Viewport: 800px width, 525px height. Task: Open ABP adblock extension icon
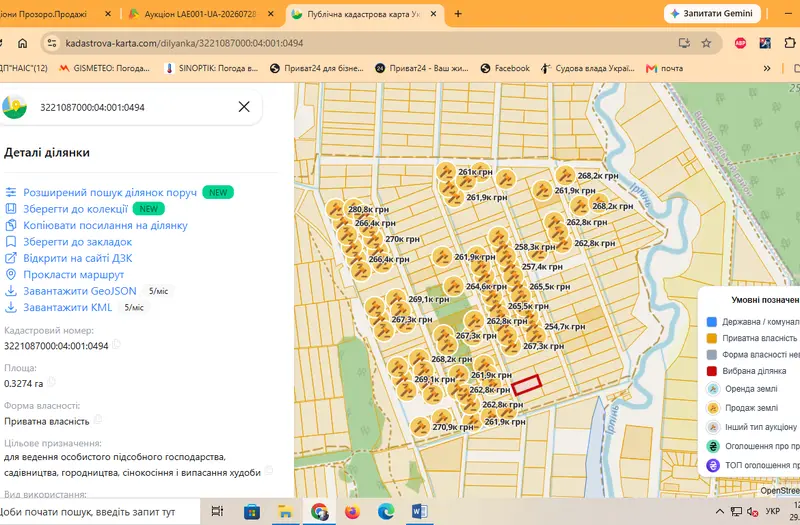click(740, 43)
